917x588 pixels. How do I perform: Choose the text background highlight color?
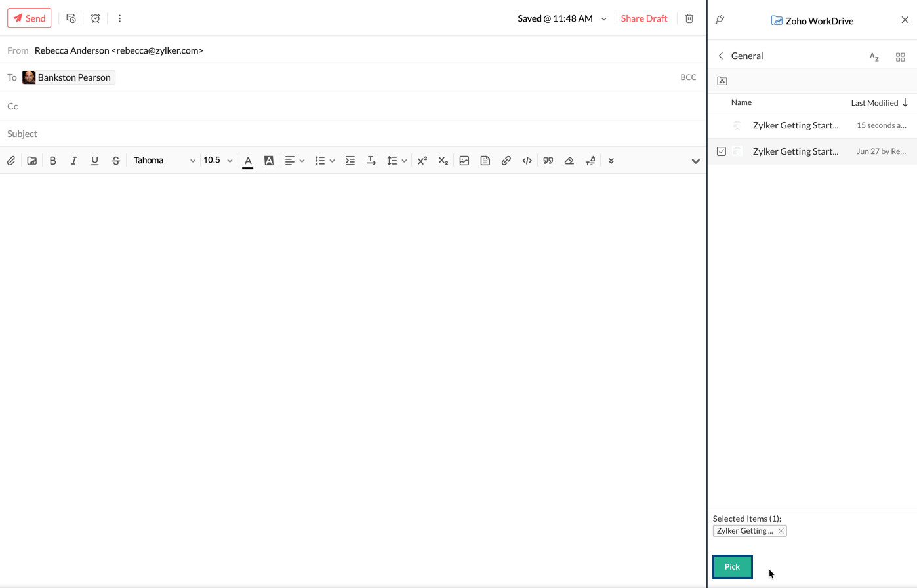coord(269,161)
